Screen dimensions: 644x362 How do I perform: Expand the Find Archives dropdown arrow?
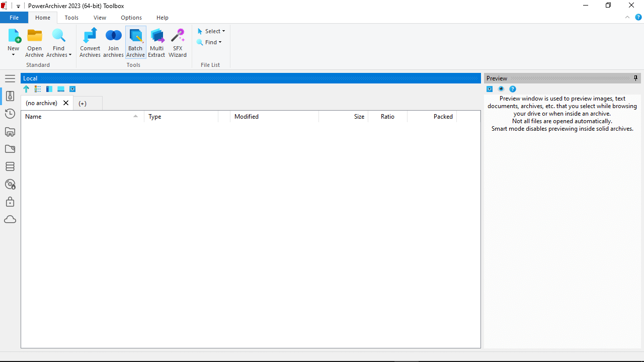tap(70, 55)
